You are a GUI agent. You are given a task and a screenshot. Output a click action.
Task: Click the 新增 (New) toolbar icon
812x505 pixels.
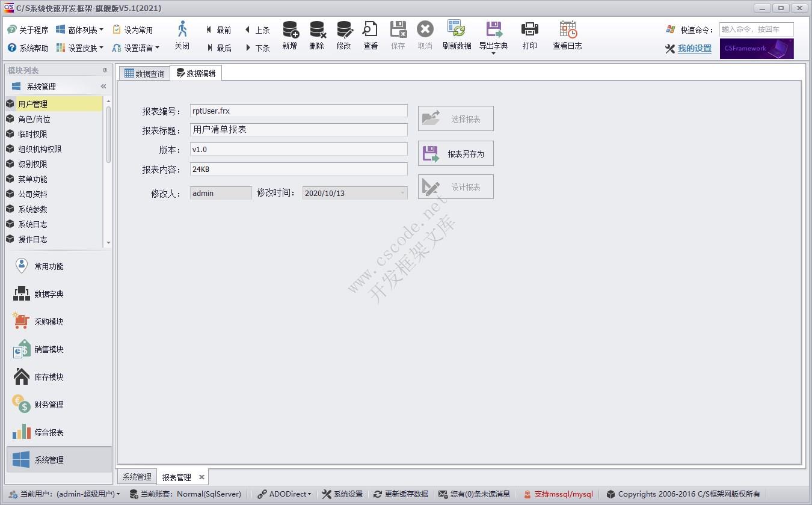[x=289, y=36]
